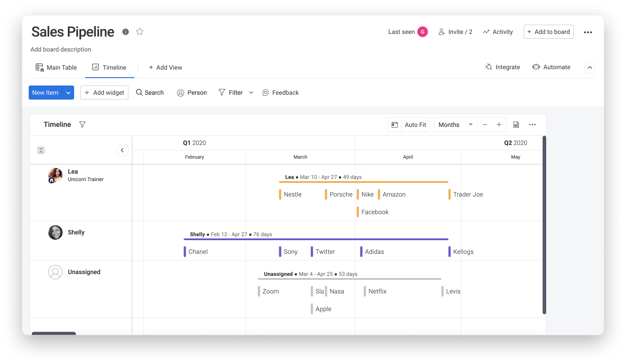Open the Apple timeline item

tap(321, 309)
